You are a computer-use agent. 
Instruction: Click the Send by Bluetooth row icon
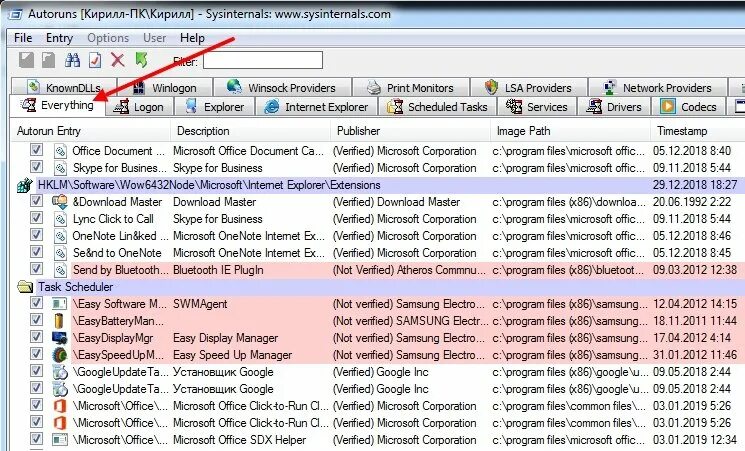click(x=60, y=270)
